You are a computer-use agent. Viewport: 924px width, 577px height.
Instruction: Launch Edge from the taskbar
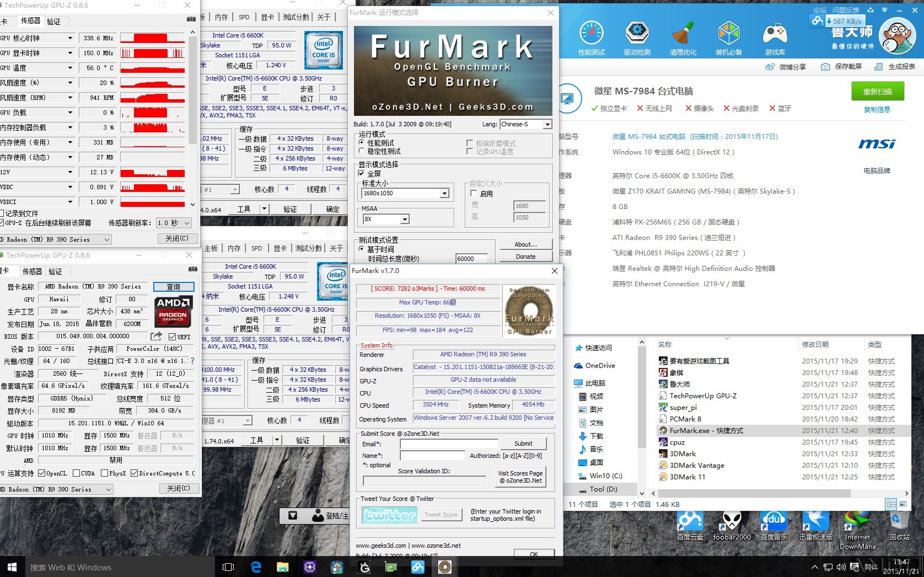click(x=256, y=567)
